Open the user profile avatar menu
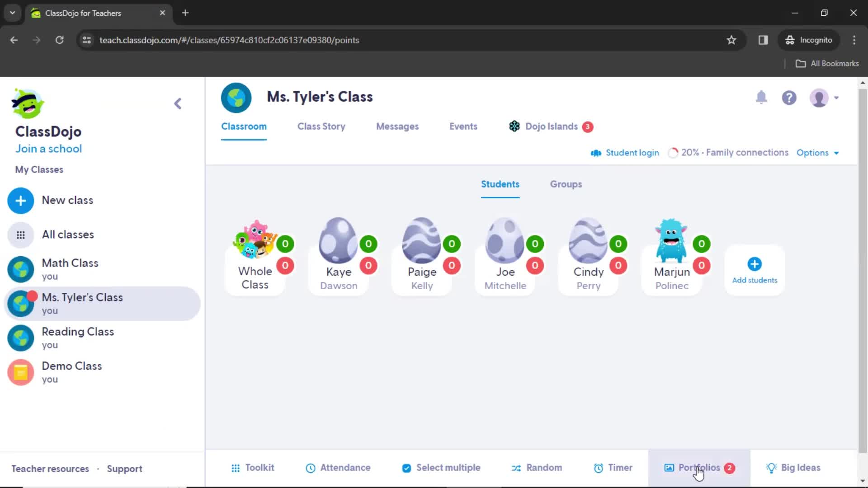This screenshot has height=488, width=868. tap(824, 98)
